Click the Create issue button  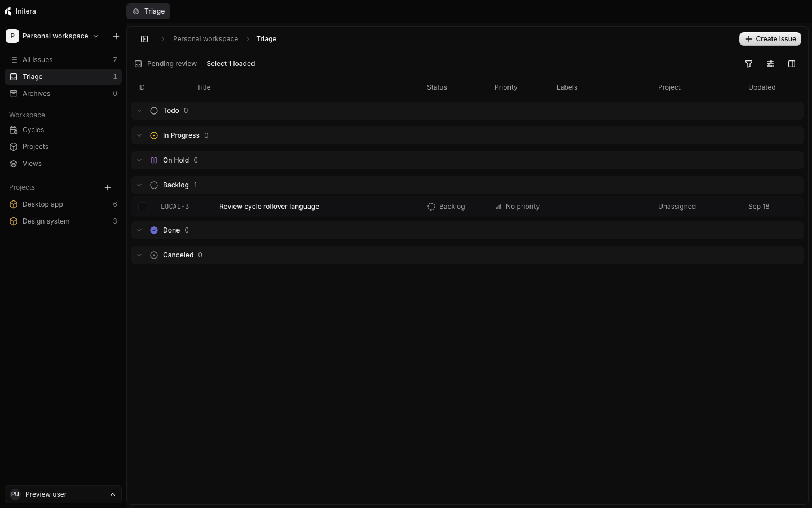click(x=770, y=39)
